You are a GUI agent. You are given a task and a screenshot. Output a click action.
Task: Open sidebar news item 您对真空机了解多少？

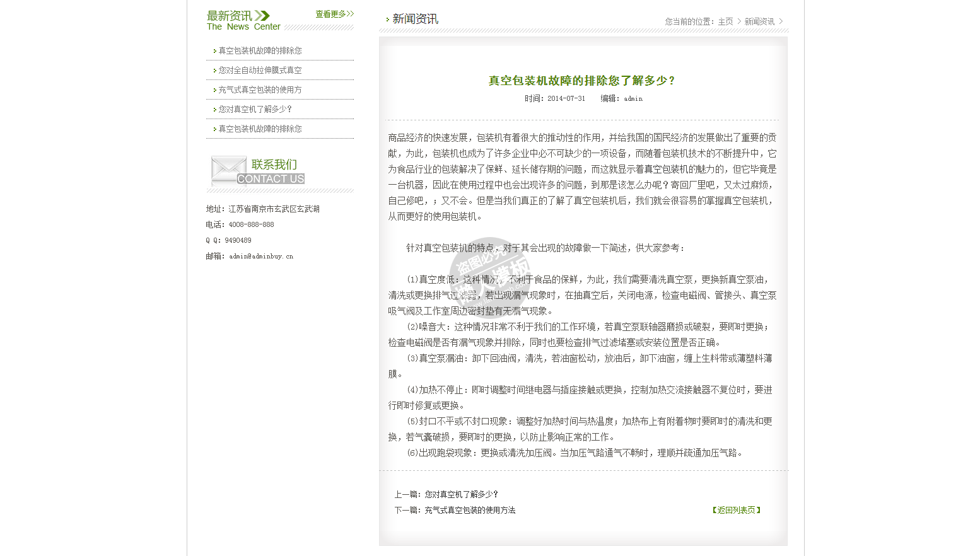click(x=255, y=110)
